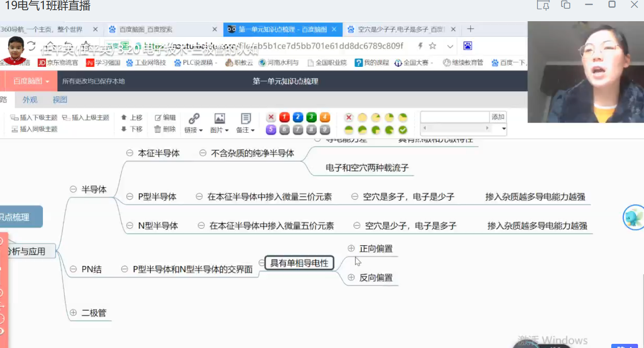The width and height of the screenshot is (644, 348).
Task: Select the red priority 1 icon
Action: pyautogui.click(x=284, y=118)
